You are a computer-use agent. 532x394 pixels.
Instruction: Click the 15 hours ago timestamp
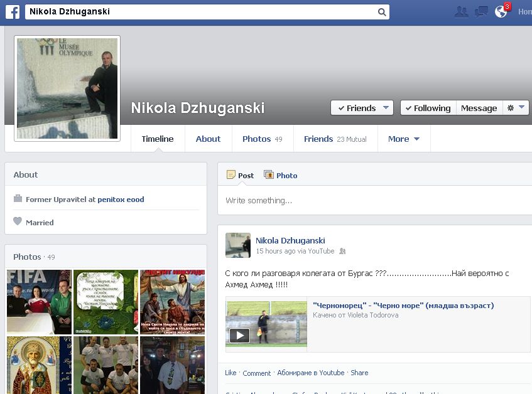[x=276, y=251]
